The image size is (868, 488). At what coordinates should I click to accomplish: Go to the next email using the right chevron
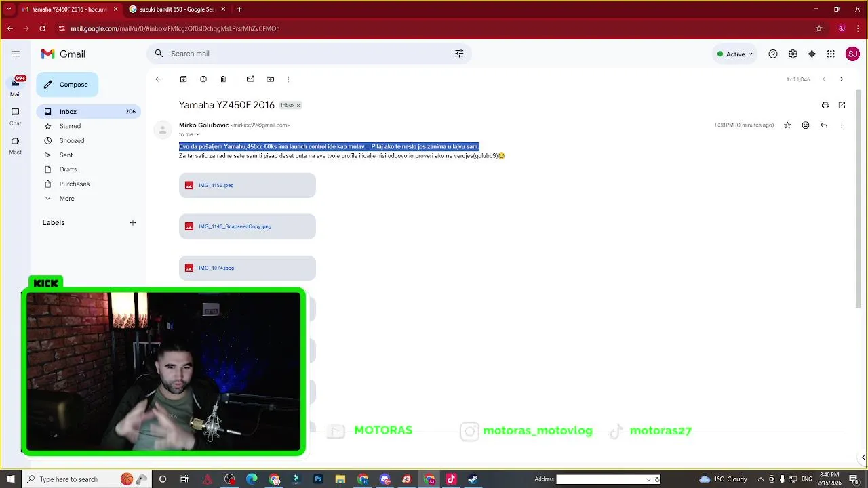pos(842,79)
